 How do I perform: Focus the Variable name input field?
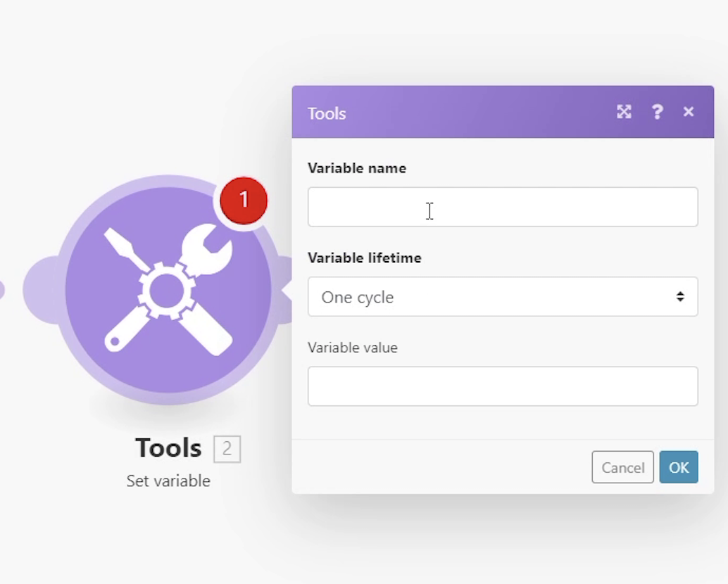pos(502,207)
